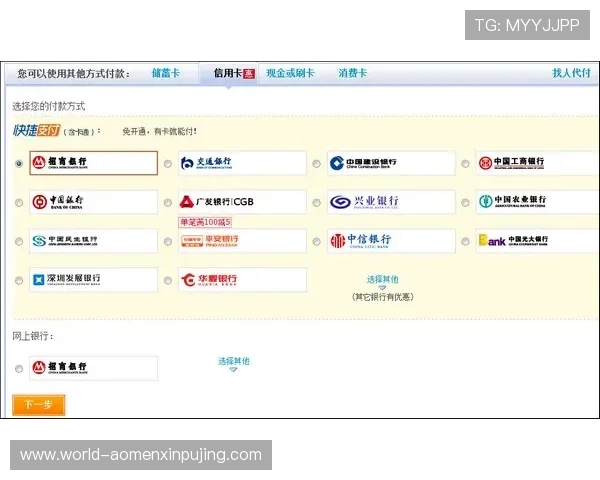Click the 深圳发展银行 logo box
The width and height of the screenshot is (600, 480).
[x=93, y=280]
